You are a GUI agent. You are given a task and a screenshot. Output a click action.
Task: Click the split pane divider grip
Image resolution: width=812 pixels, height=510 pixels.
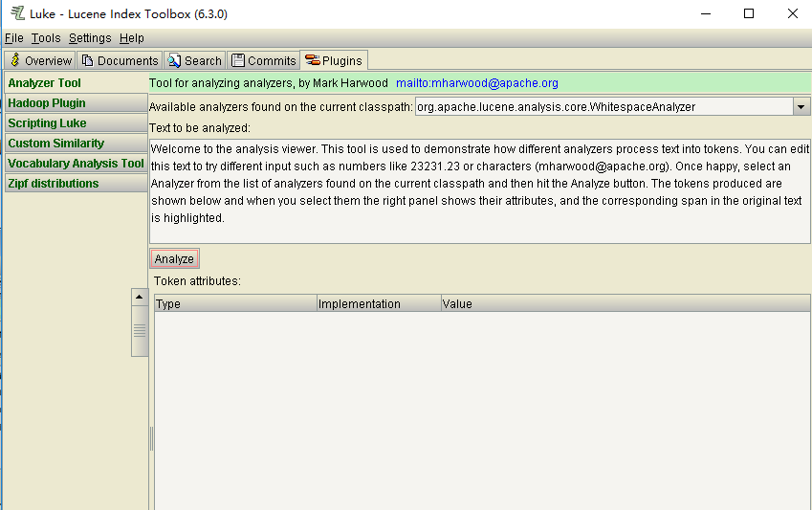pos(151,438)
